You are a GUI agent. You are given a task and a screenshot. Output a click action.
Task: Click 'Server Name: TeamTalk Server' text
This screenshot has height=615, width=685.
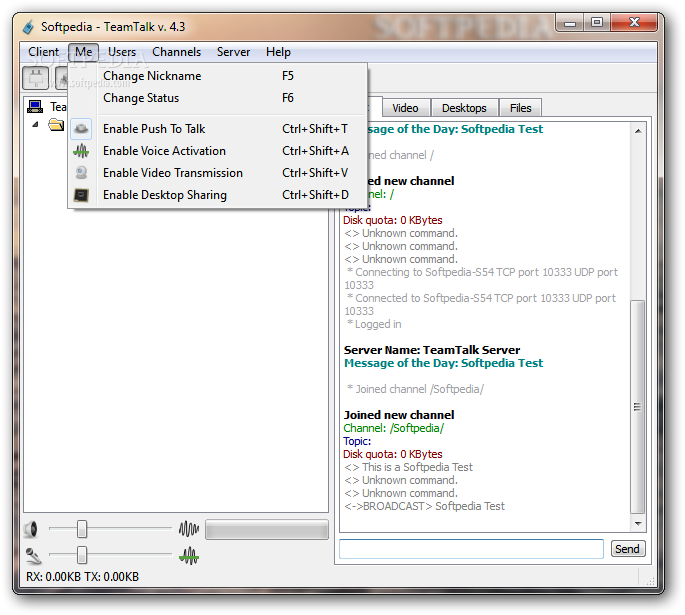coord(432,350)
